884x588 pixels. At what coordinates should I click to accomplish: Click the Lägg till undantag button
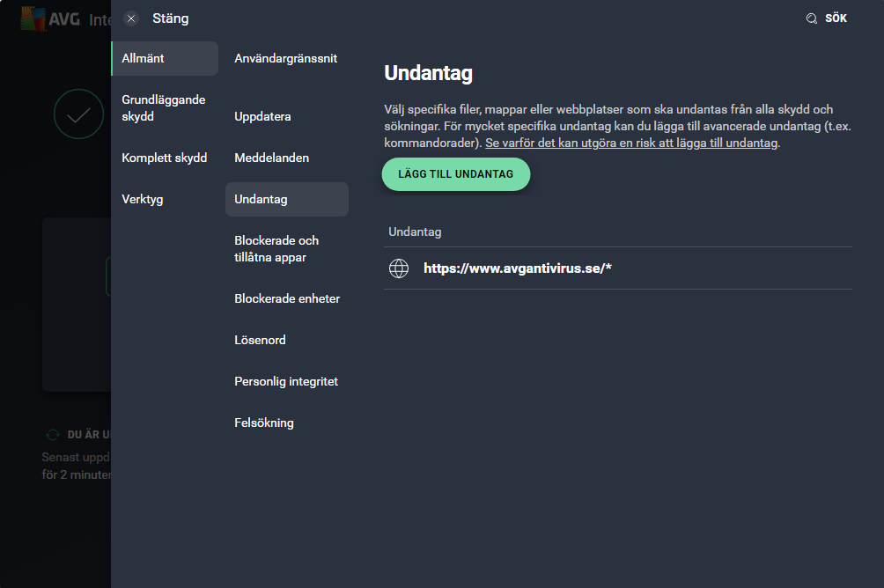click(x=455, y=174)
